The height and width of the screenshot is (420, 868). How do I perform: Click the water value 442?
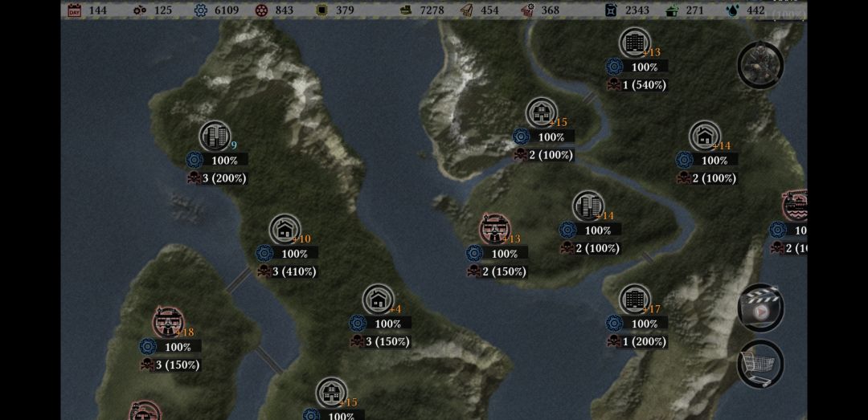(755, 10)
